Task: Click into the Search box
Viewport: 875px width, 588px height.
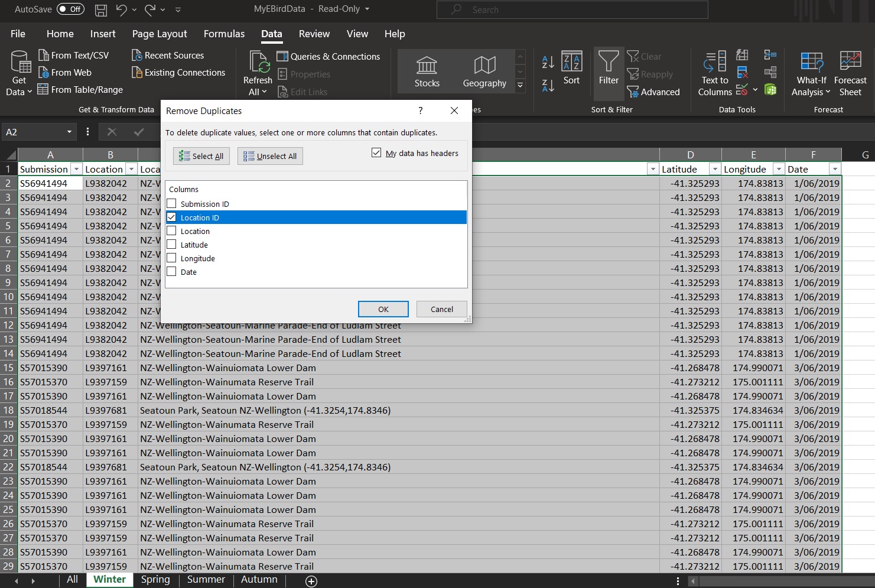Action: coord(572,9)
